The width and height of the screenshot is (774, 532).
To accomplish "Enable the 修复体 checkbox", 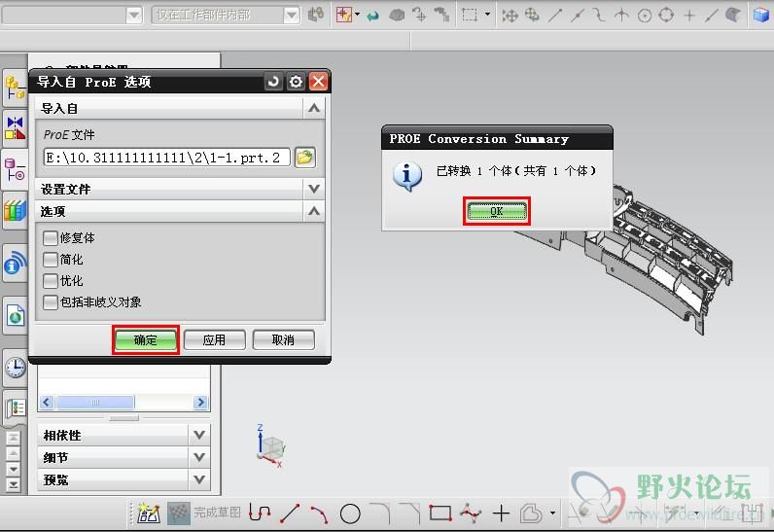I will coord(51,238).
